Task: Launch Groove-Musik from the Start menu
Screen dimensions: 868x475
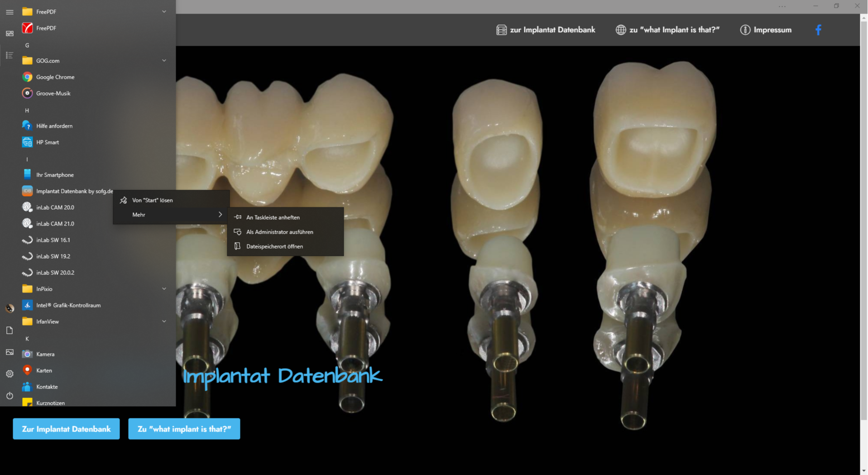Action: 53,93
